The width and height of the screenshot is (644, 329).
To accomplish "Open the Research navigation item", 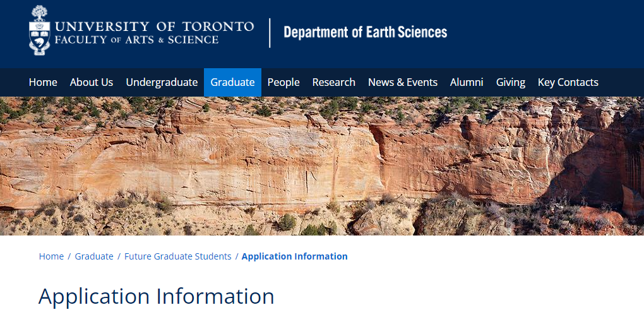I will [x=333, y=82].
